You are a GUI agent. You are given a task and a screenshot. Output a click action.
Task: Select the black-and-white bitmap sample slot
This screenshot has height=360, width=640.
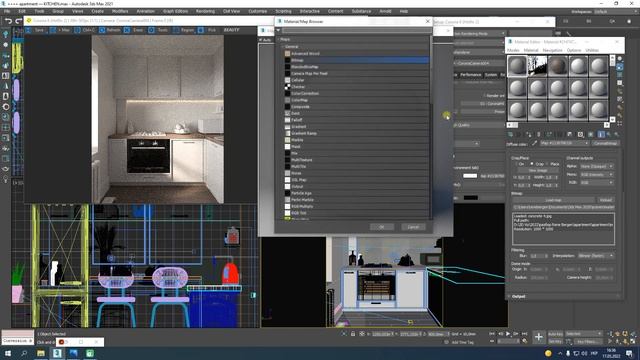coord(537,66)
